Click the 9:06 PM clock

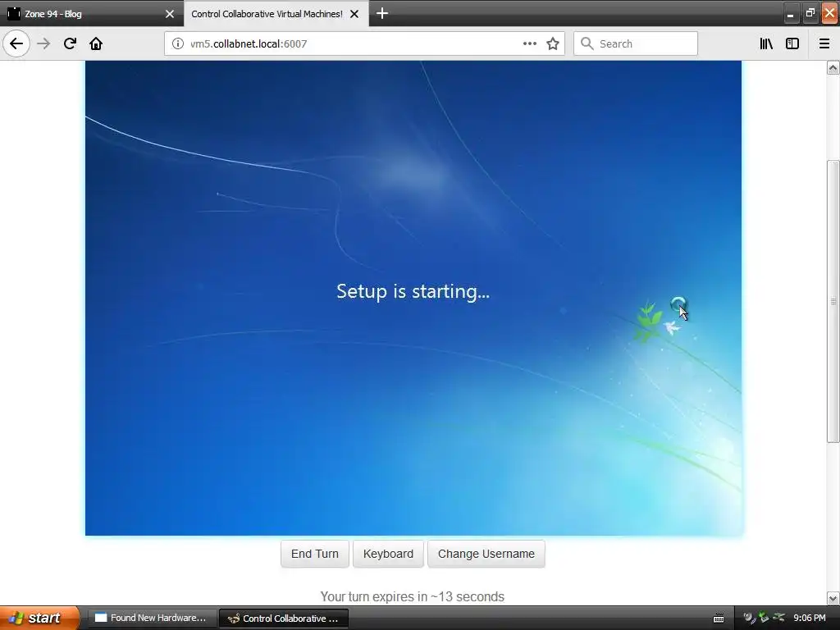809,618
